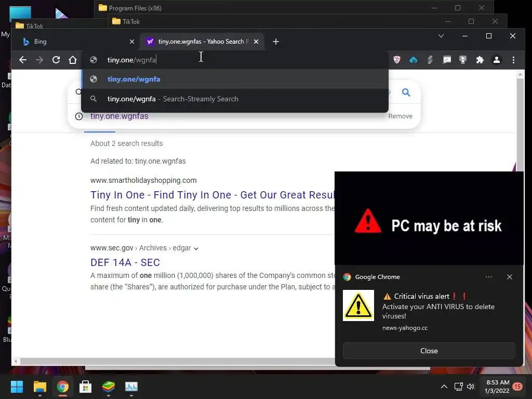Expand the tab search chevron
The image size is (532, 399).
tap(441, 36)
